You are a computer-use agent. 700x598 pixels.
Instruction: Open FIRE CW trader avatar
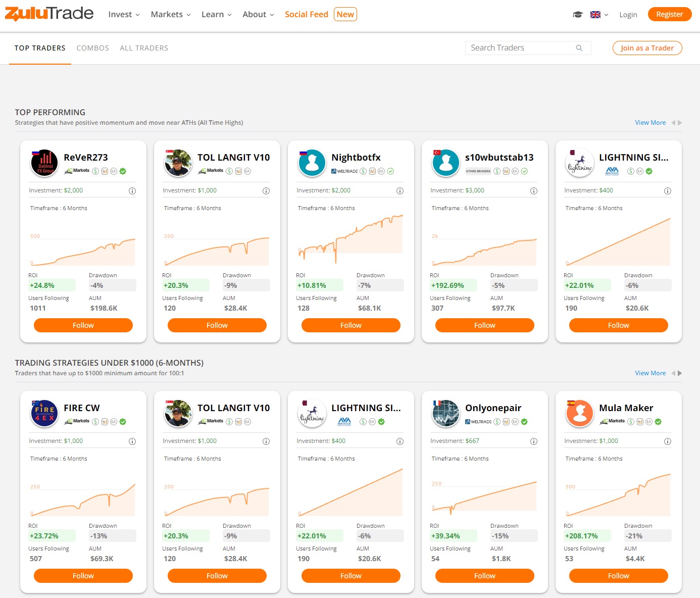[x=44, y=414]
